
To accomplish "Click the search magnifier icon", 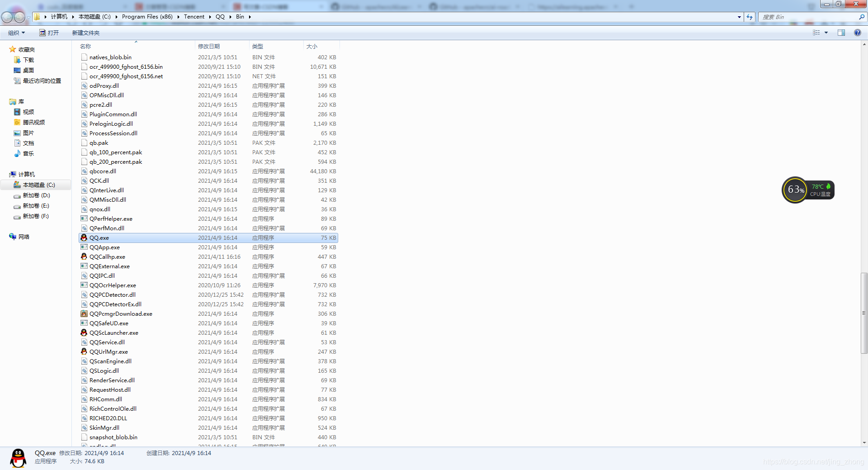I will pyautogui.click(x=861, y=17).
